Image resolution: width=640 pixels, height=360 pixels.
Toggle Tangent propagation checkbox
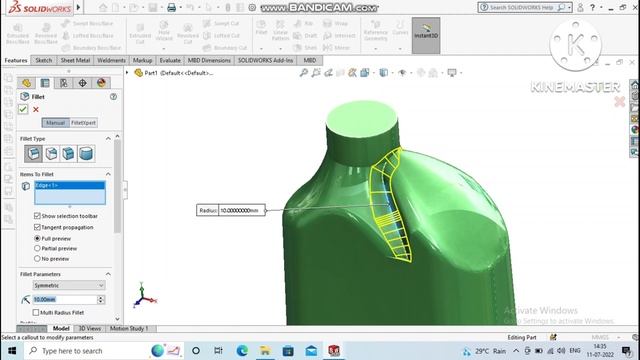tap(37, 227)
